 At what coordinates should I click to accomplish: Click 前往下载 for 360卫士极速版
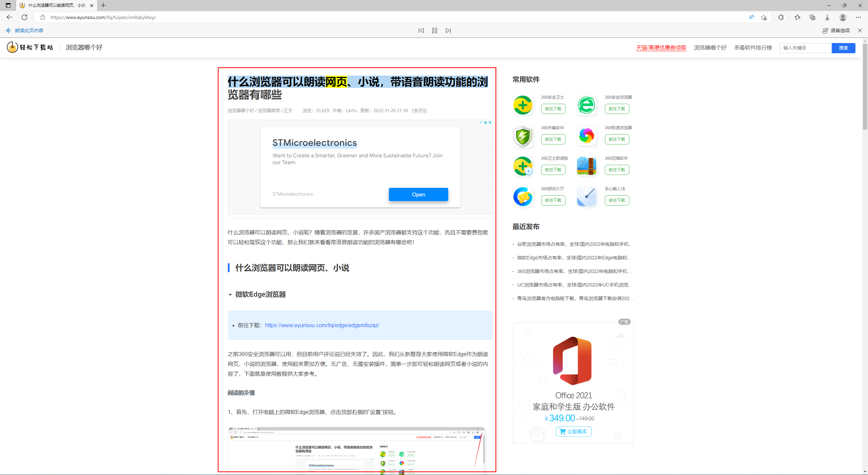tap(553, 170)
